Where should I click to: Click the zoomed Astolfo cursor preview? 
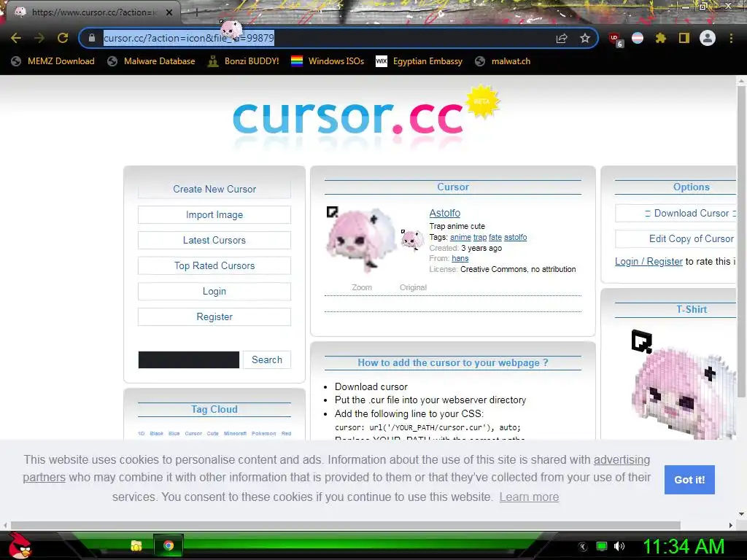click(361, 239)
